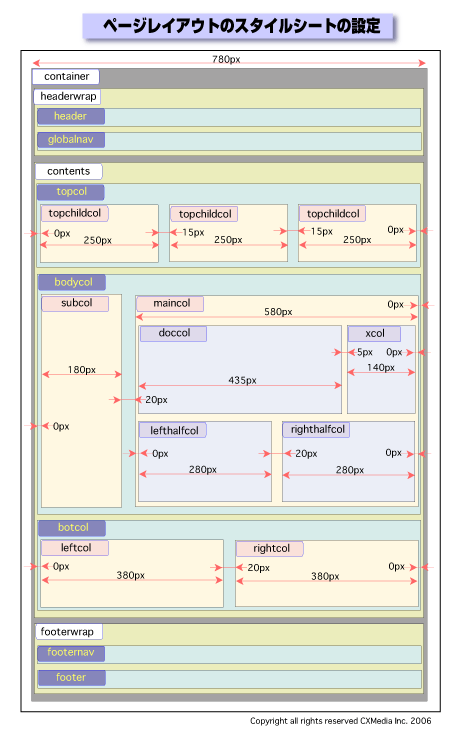Viewport: 462px width, 737px height.
Task: Select the subcol label
Action: click(75, 303)
